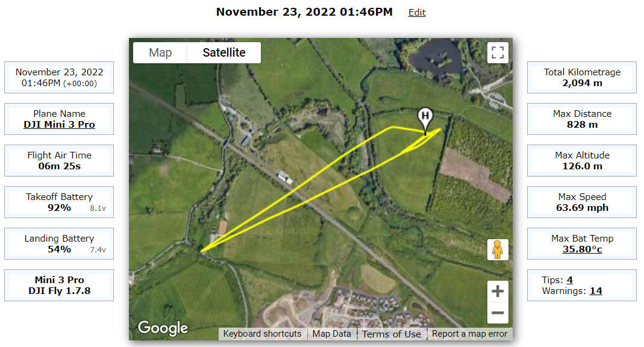
Task: Open map Terms of Use
Action: coord(392,334)
